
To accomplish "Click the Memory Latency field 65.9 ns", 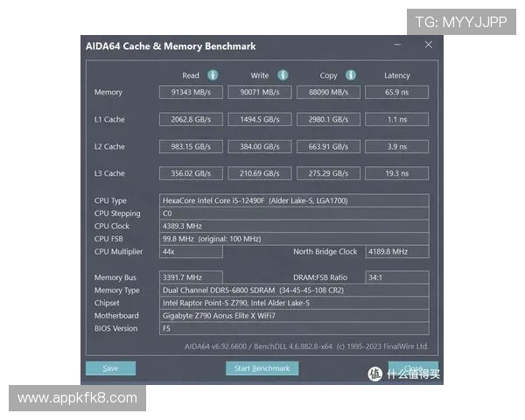I will [396, 92].
